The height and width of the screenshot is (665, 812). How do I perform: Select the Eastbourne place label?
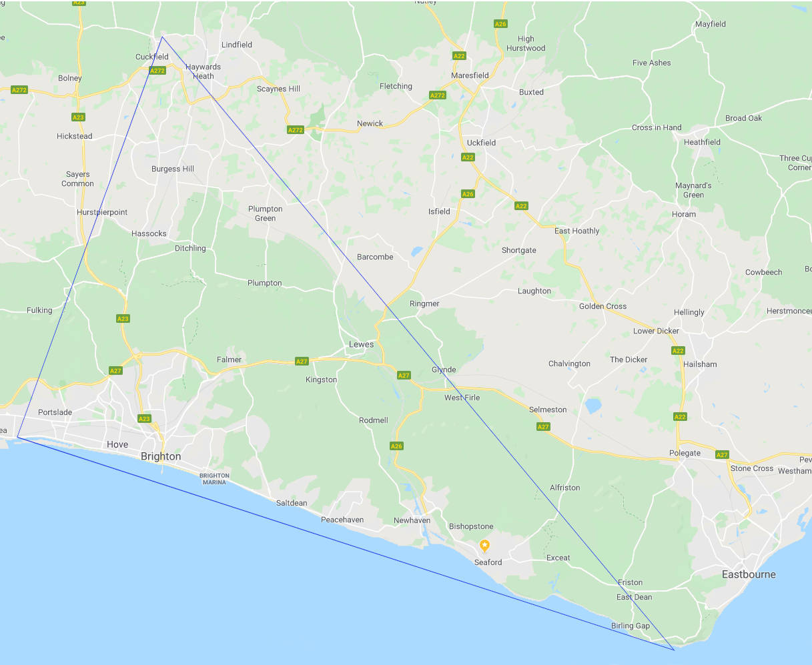pos(749,574)
